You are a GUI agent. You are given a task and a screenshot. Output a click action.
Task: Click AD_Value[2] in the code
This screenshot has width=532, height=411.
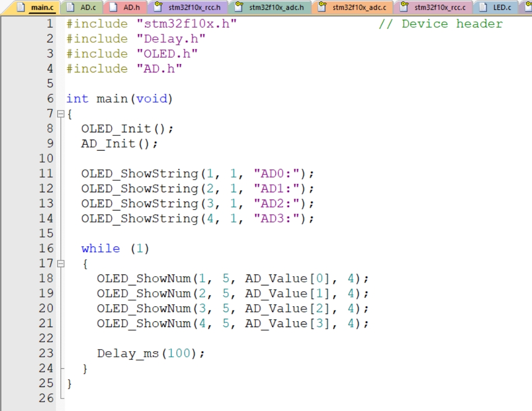click(287, 308)
